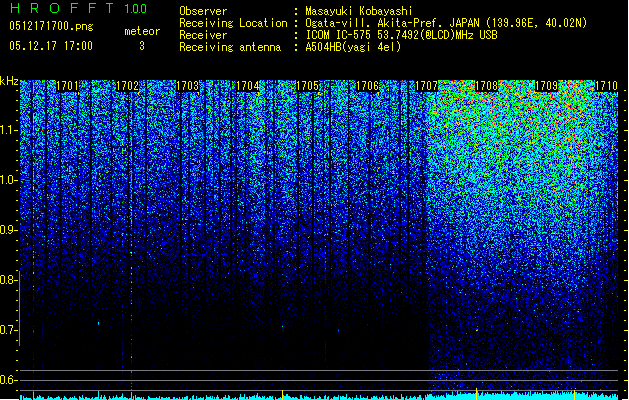Click the 1709 time marker
629x400 pixels.
[547, 86]
